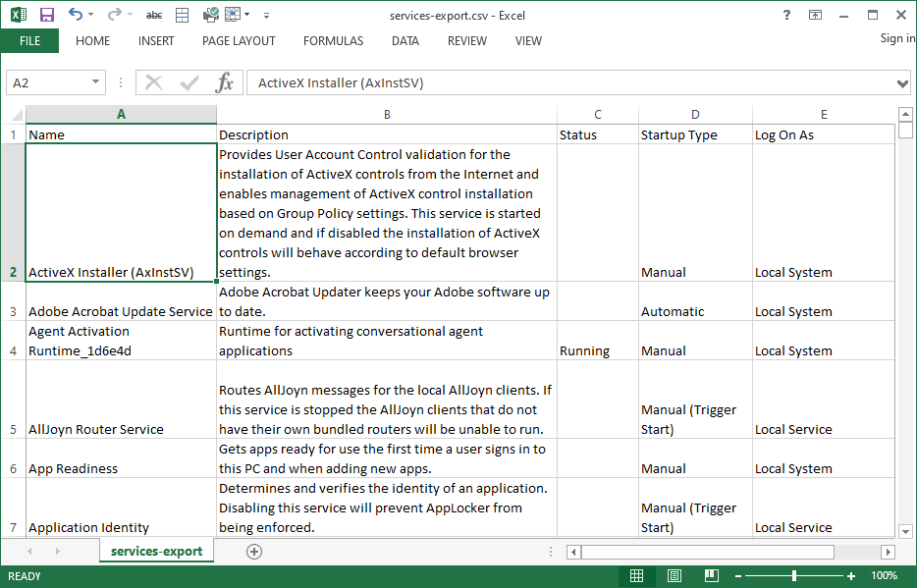Select the AllJoyn Router Service cell

point(121,400)
